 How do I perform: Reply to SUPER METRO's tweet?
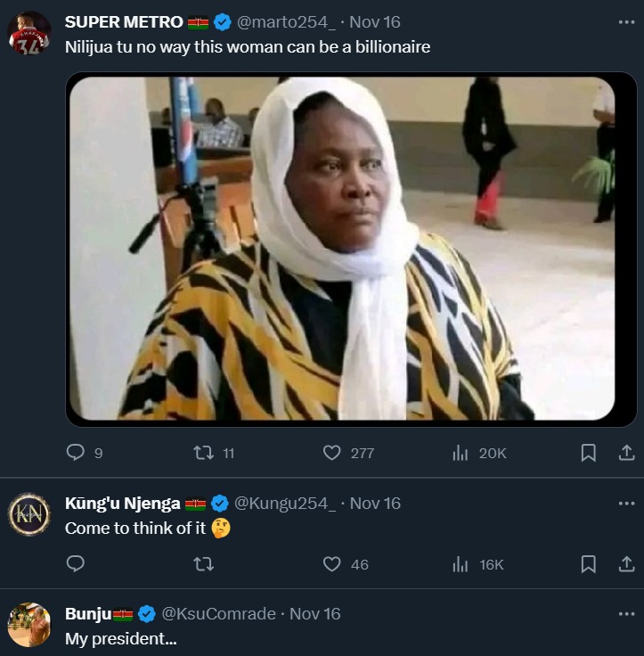pyautogui.click(x=76, y=453)
